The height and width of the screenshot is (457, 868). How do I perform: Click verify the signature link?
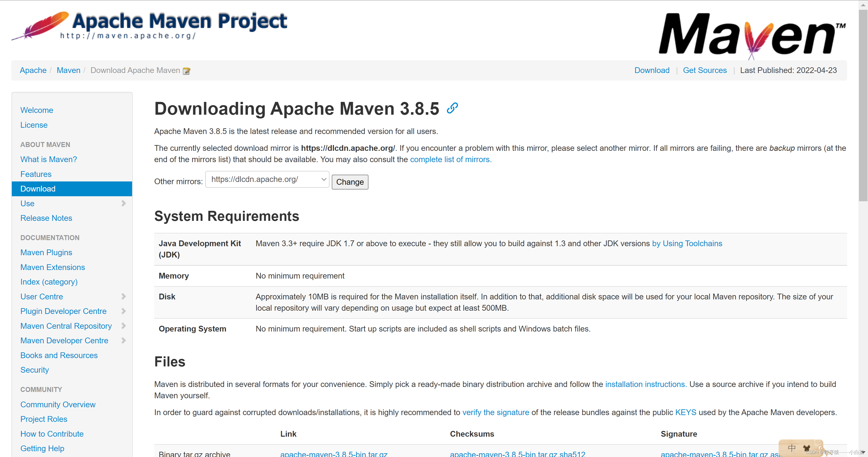pyautogui.click(x=496, y=413)
